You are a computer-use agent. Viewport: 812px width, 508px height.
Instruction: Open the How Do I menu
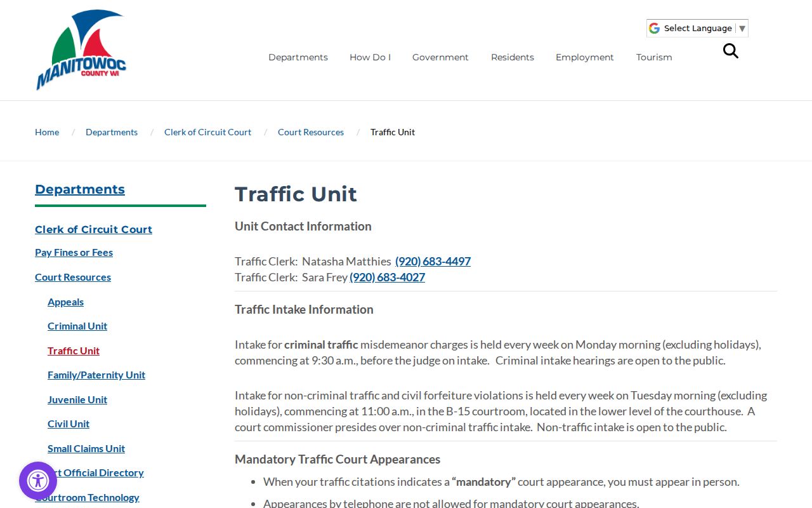pyautogui.click(x=370, y=57)
